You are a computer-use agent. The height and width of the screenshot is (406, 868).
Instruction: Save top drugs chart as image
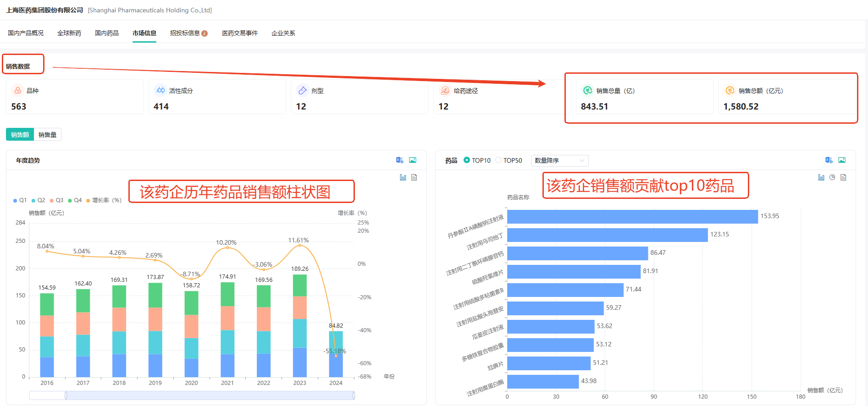coord(842,160)
